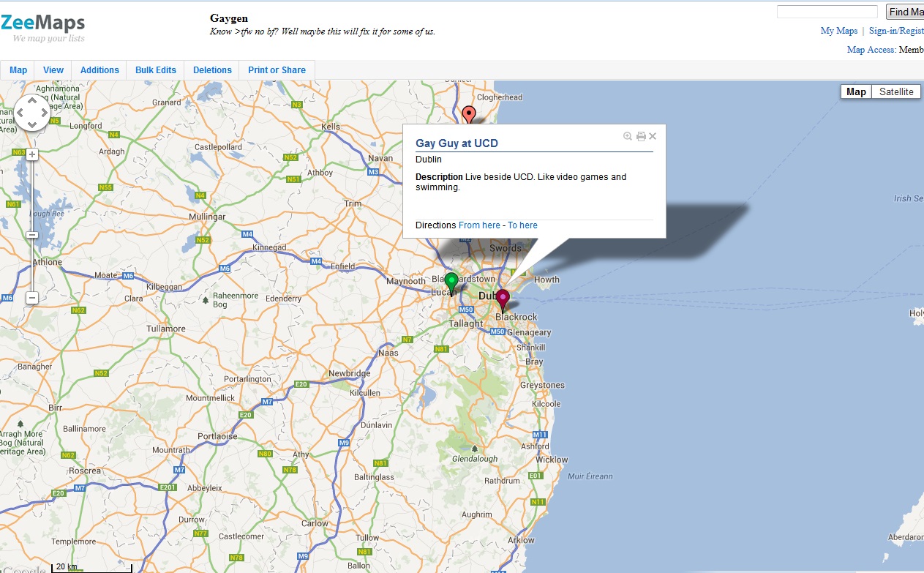Click the Athlone label on the map
This screenshot has width=924, height=573.
click(48, 262)
